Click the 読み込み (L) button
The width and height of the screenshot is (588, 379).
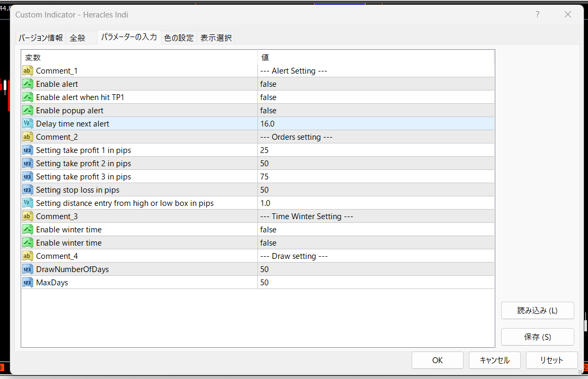(537, 310)
